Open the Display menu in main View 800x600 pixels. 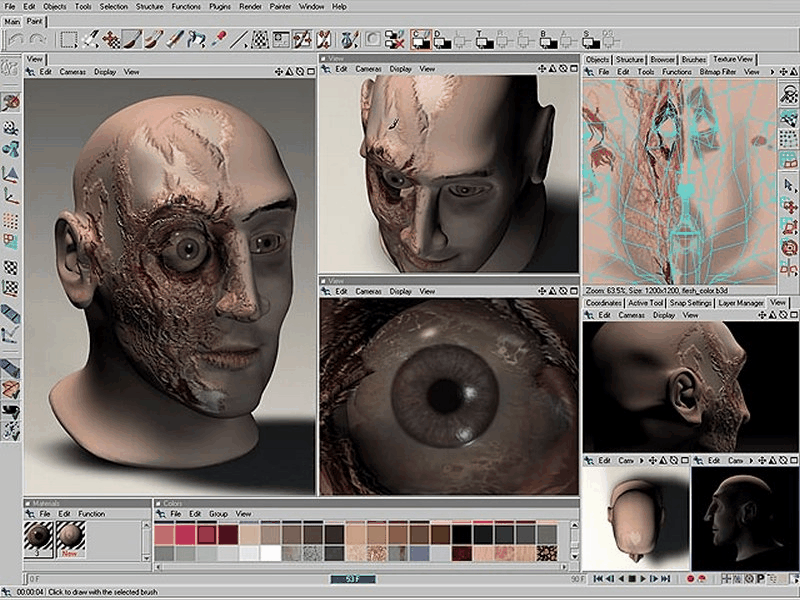[105, 72]
